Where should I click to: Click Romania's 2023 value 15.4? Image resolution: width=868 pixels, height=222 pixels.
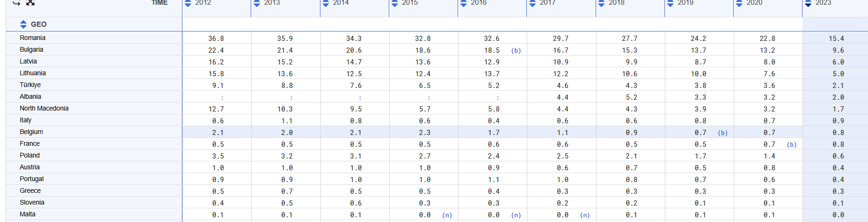click(836, 39)
